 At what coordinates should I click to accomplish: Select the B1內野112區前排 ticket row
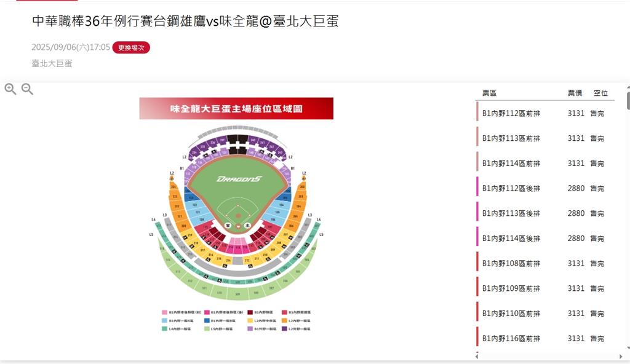tap(545, 113)
